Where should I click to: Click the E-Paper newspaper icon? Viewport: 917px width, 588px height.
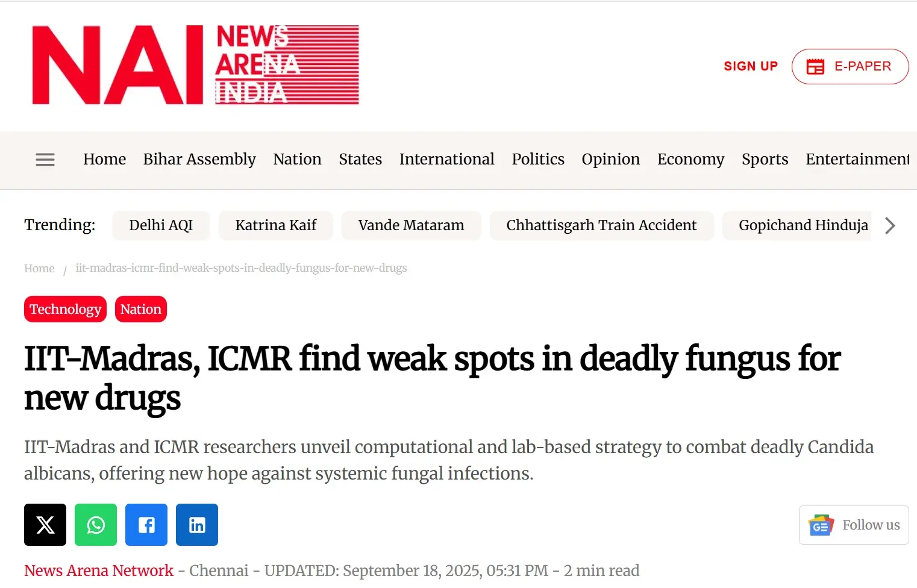pyautogui.click(x=816, y=66)
